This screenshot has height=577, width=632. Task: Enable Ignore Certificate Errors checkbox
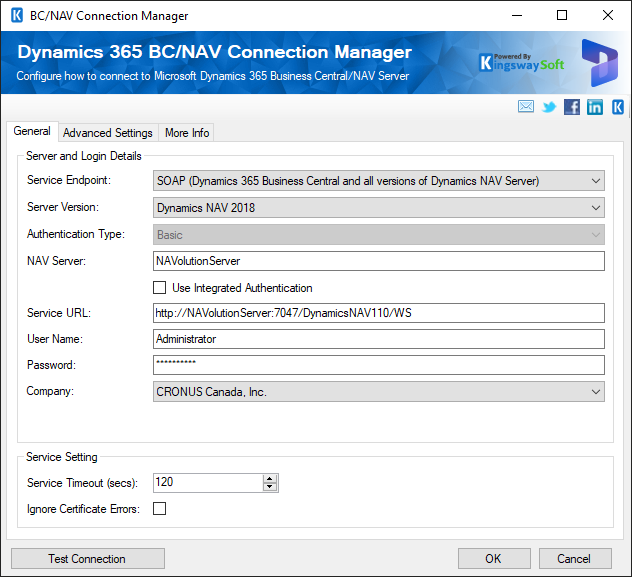160,509
